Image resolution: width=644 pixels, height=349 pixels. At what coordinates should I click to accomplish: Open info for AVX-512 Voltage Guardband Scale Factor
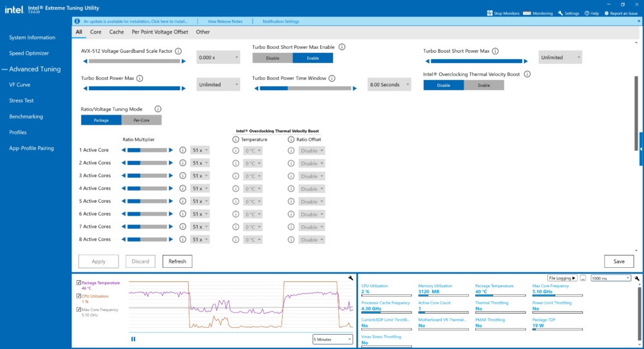click(x=178, y=52)
